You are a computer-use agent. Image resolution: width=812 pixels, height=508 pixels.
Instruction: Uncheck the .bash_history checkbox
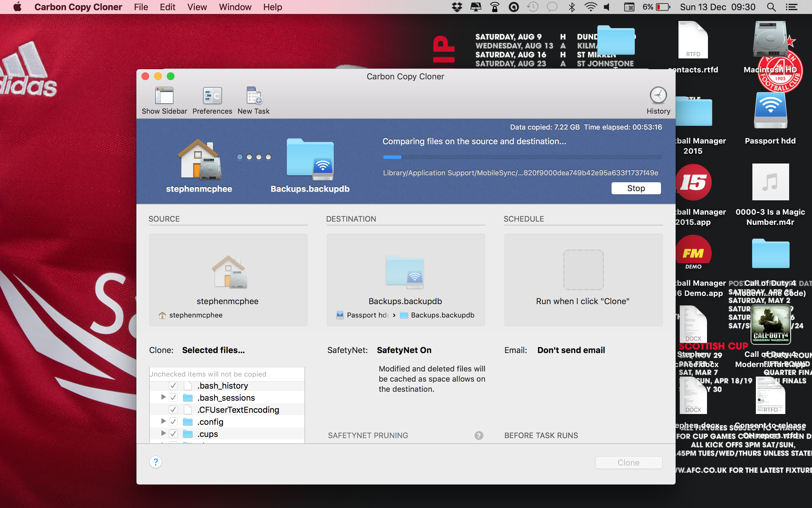point(173,386)
